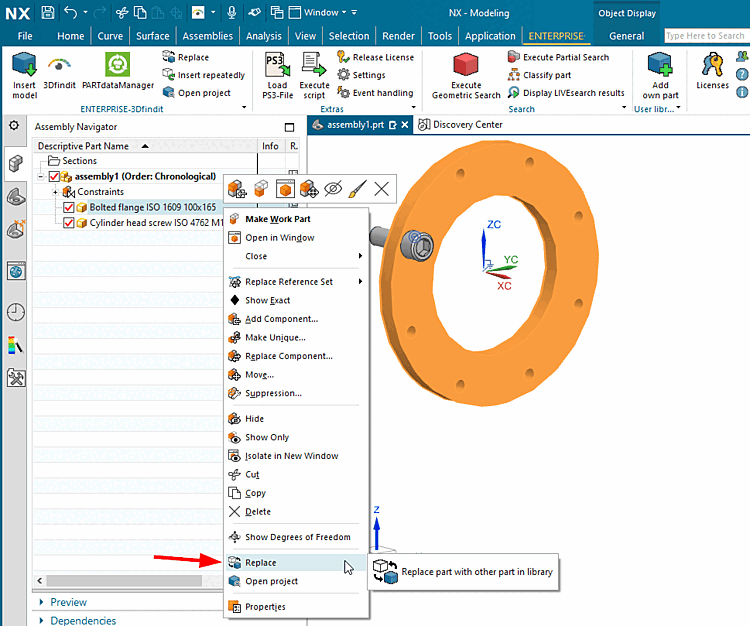This screenshot has width=750, height=626.
Task: Open the navigator settings gear icon
Action: coord(14,125)
